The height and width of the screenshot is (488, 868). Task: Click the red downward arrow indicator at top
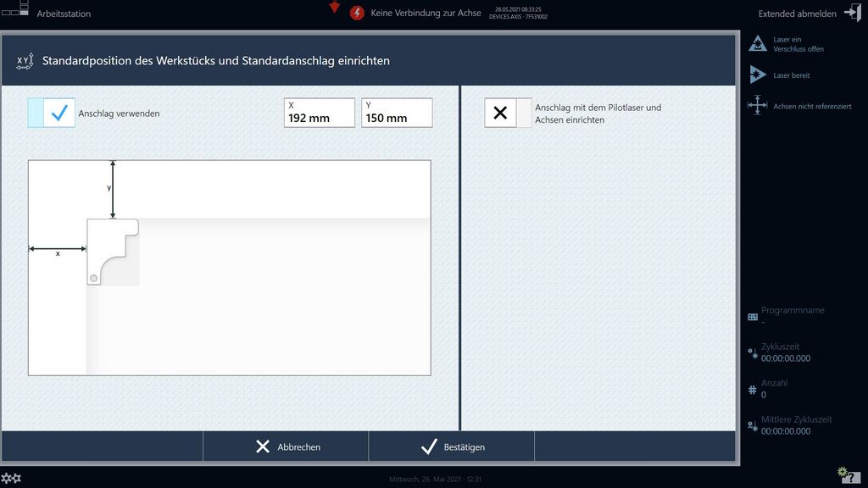click(335, 8)
